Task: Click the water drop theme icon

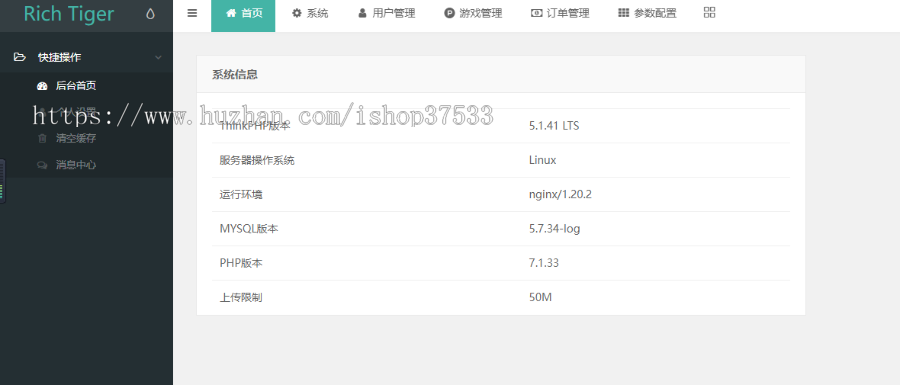Action: pos(150,14)
